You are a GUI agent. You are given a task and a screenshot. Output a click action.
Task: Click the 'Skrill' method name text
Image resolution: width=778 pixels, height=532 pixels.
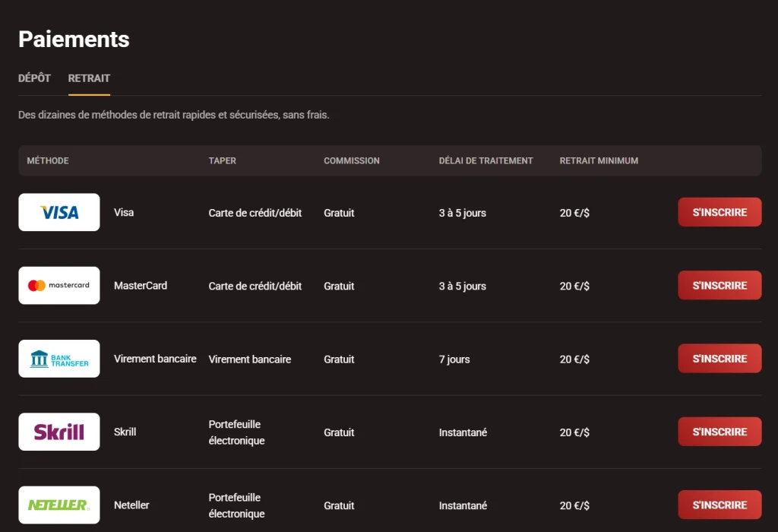(125, 432)
